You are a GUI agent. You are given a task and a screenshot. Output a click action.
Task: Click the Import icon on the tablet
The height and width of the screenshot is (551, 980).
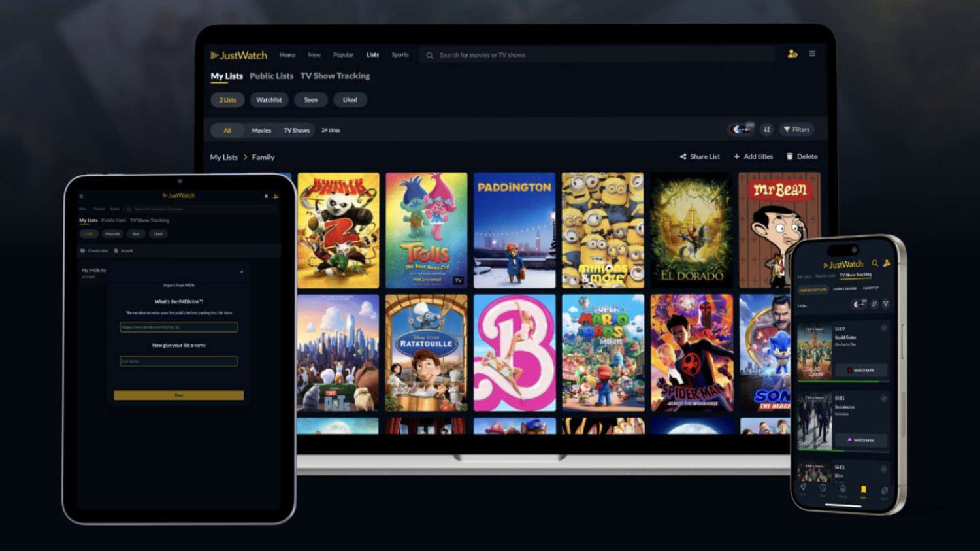point(116,250)
